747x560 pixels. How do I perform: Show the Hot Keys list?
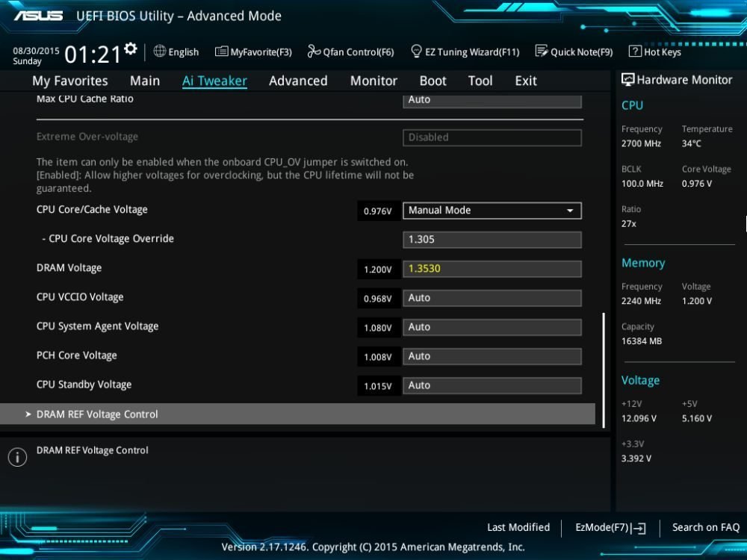pyautogui.click(x=655, y=52)
